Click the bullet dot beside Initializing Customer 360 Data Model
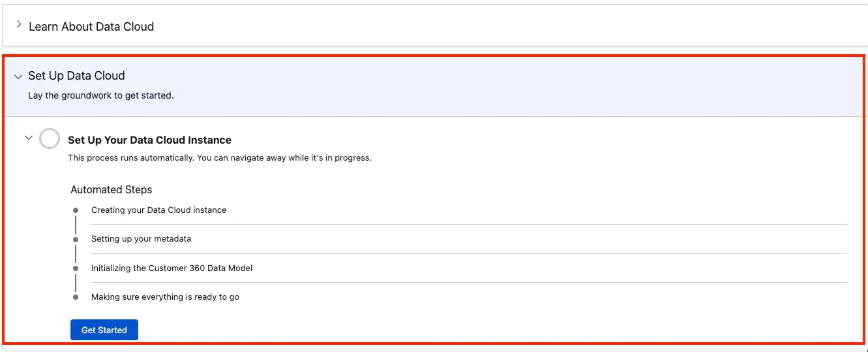The height and width of the screenshot is (352, 868). click(76, 268)
